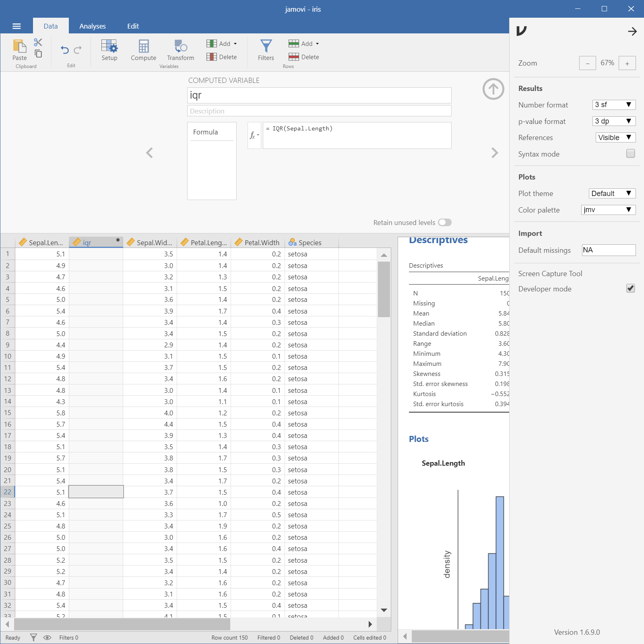Open the Setup variable tool
Screen dimensions: 644x644
109,50
